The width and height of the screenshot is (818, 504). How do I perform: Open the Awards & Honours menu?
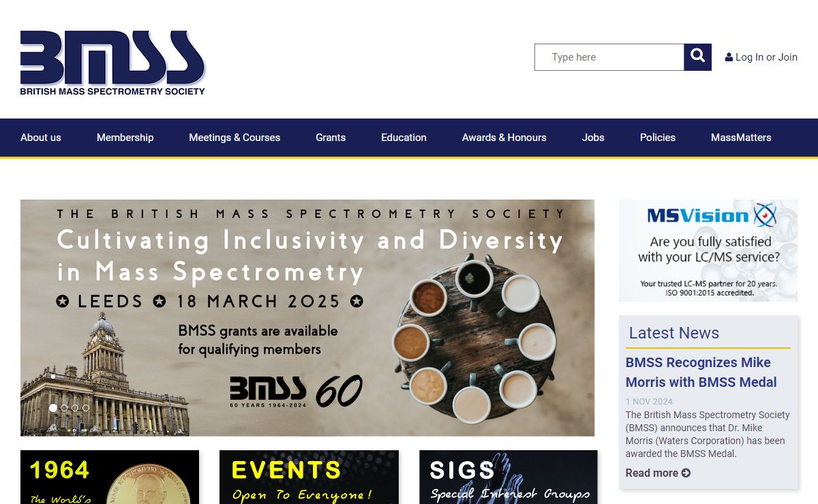[x=504, y=138]
